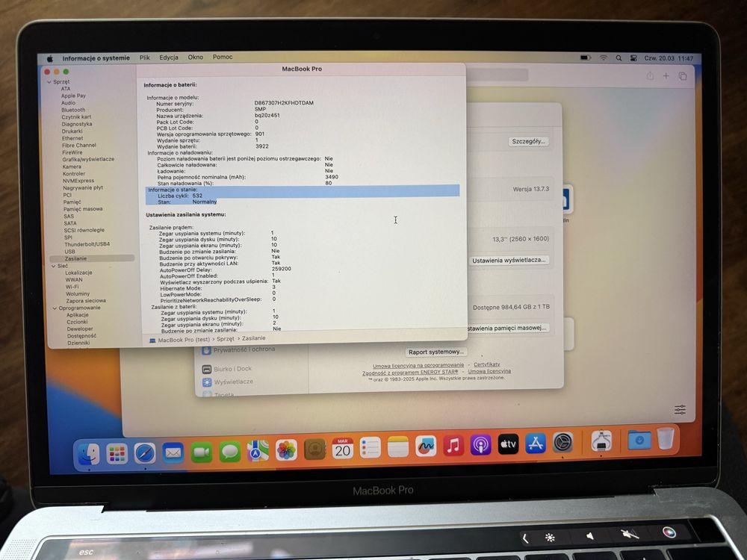Screen dimensions: 747x560
Task: Open App Store from the Dock
Action: (536, 444)
